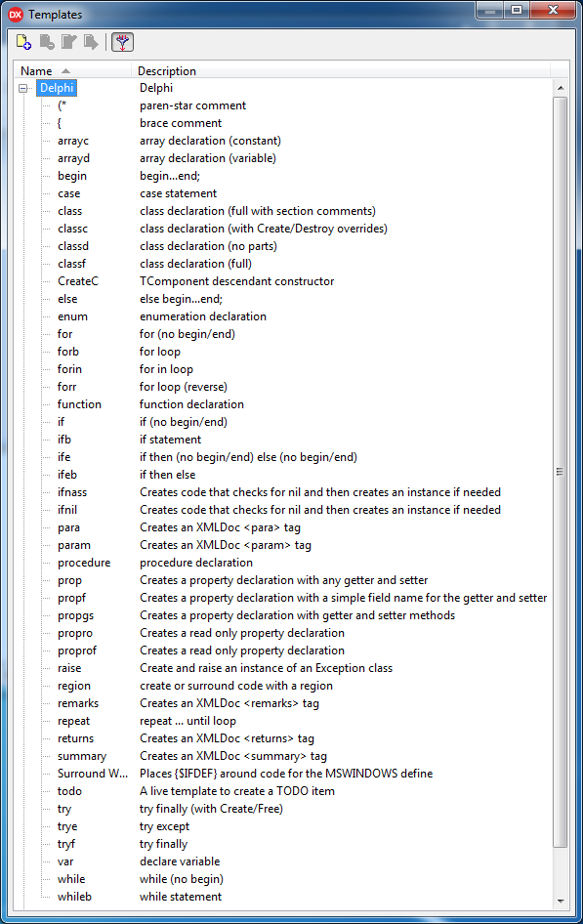Select the classc template
Image resolution: width=583 pixels, height=924 pixels.
point(72,229)
